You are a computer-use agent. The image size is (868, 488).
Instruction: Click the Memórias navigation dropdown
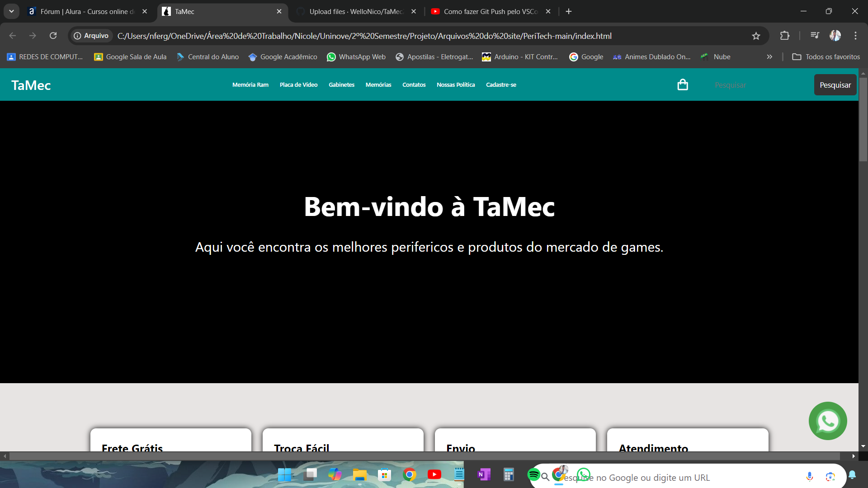coord(378,84)
